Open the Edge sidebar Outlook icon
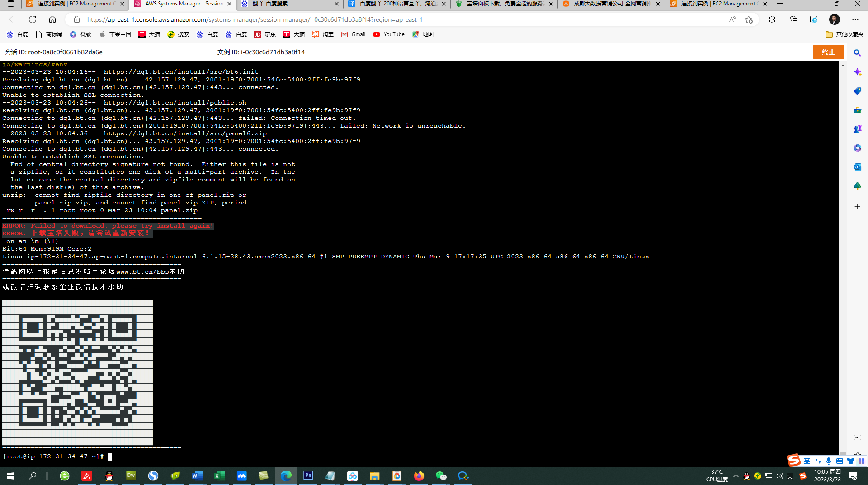The image size is (868, 485). pyautogui.click(x=857, y=167)
